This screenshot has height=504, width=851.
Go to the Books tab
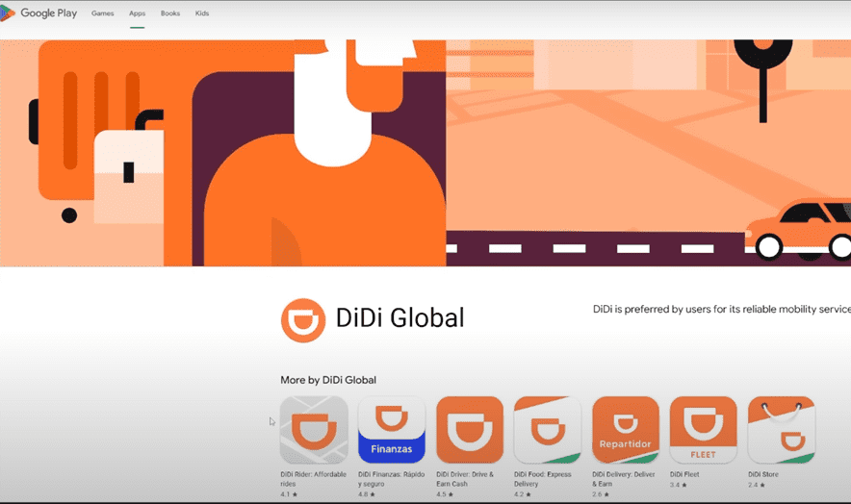(170, 13)
